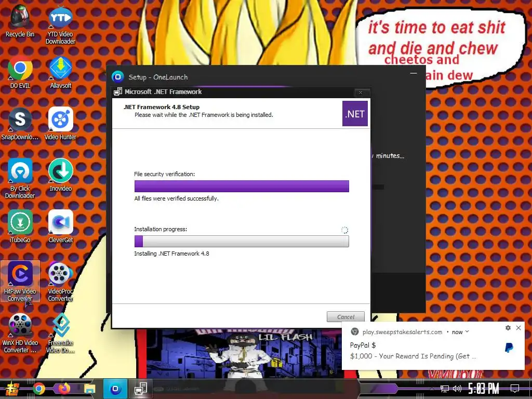This screenshot has width=532, height=399.
Task: Switch to .NET Framework installer taskbar button
Action: 140,389
